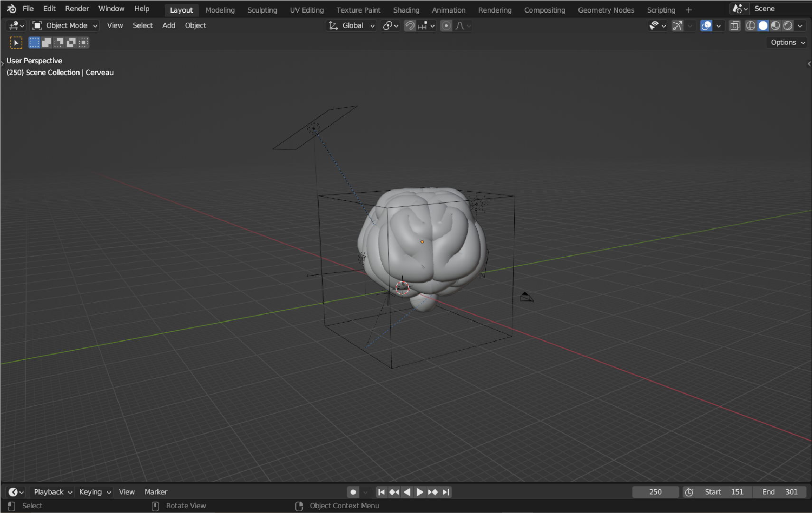Open the timeline editor type icon
Viewport: 812px width, 513px height.
[16, 492]
